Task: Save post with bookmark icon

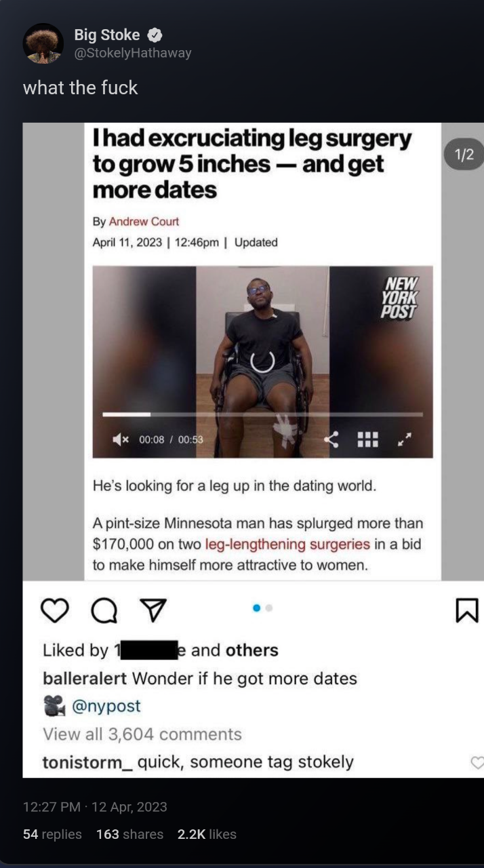Action: click(468, 610)
